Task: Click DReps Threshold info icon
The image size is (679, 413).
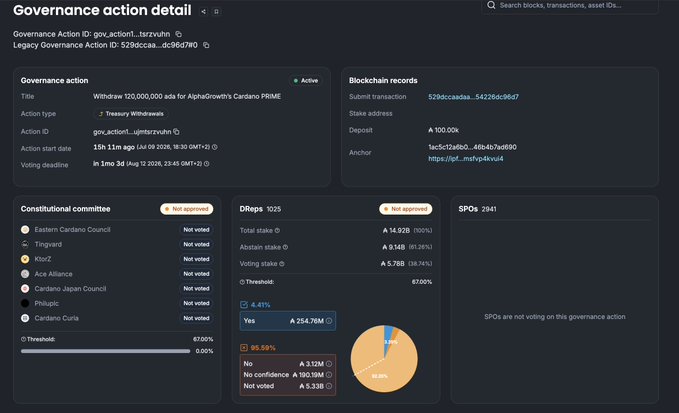Action: coord(242,282)
